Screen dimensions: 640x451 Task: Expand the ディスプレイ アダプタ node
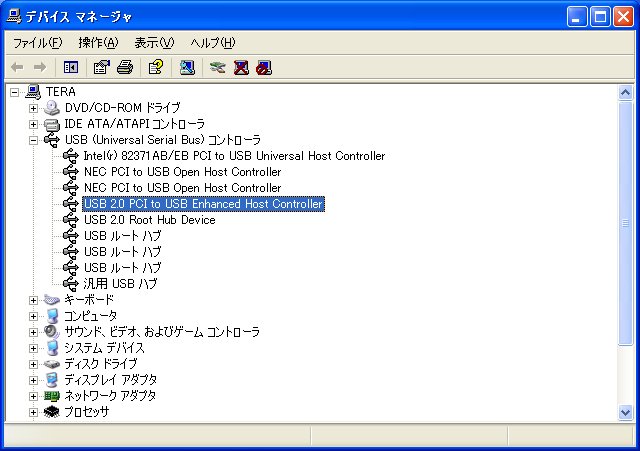[x=33, y=380]
